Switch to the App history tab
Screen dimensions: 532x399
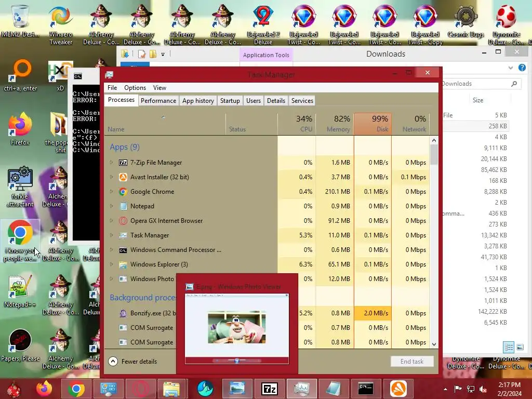point(198,101)
